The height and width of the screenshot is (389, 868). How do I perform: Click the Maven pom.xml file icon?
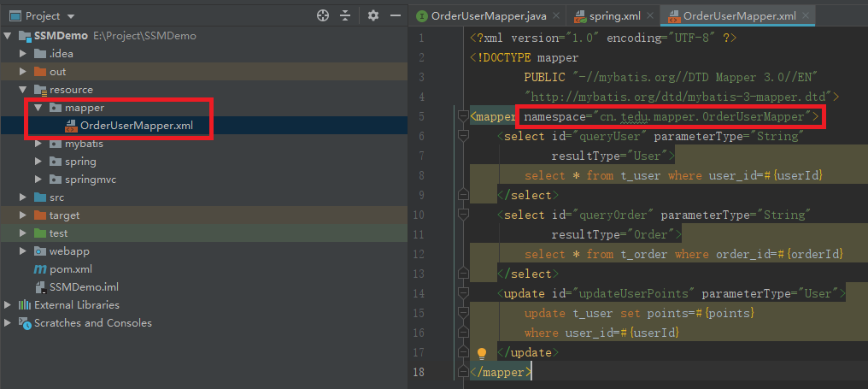[x=40, y=269]
